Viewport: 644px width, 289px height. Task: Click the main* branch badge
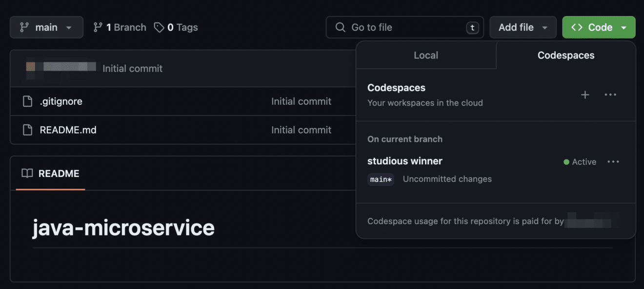381,179
